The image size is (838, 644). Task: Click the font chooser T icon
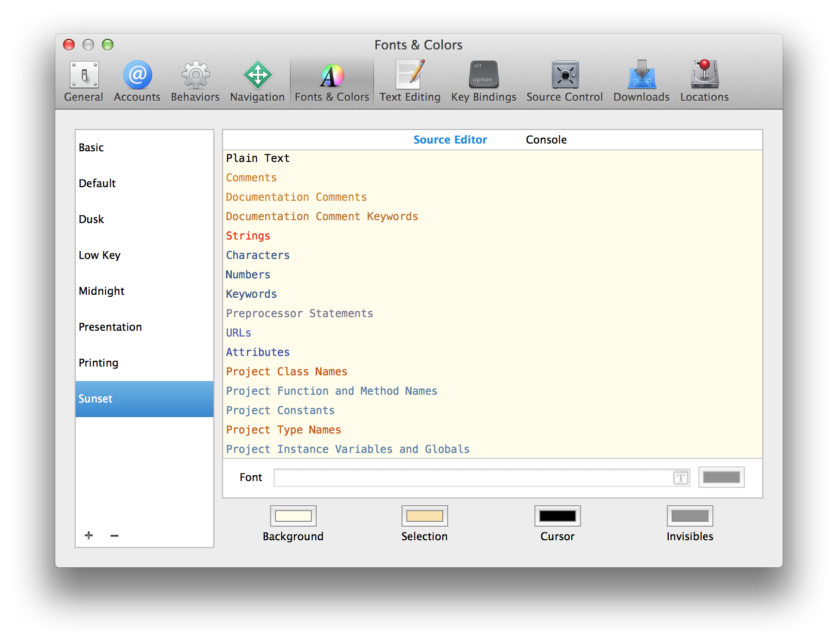click(681, 478)
